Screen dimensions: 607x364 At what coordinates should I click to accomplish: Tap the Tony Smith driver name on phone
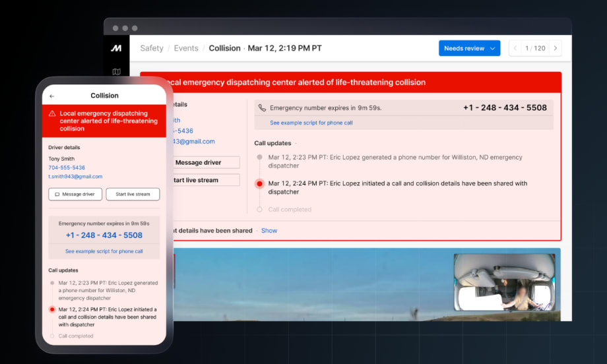pyautogui.click(x=61, y=159)
